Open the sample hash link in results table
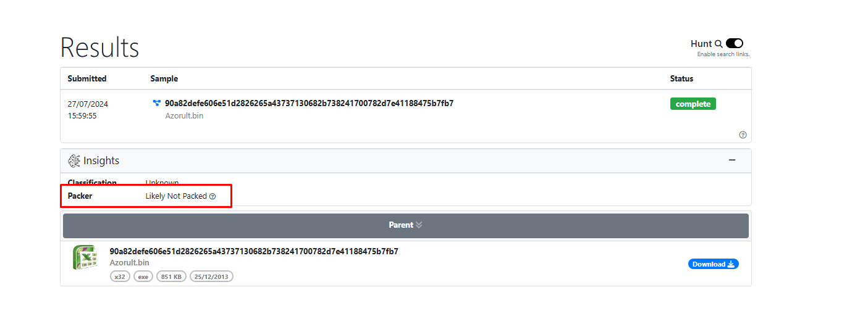The height and width of the screenshot is (324, 868). coord(309,103)
